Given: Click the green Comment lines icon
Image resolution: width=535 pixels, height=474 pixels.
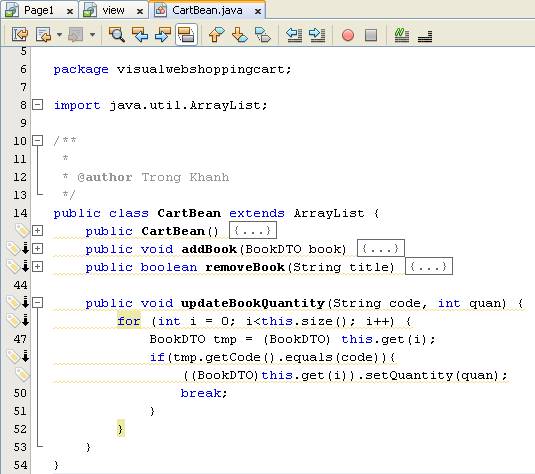Looking at the screenshot, I should point(402,35).
